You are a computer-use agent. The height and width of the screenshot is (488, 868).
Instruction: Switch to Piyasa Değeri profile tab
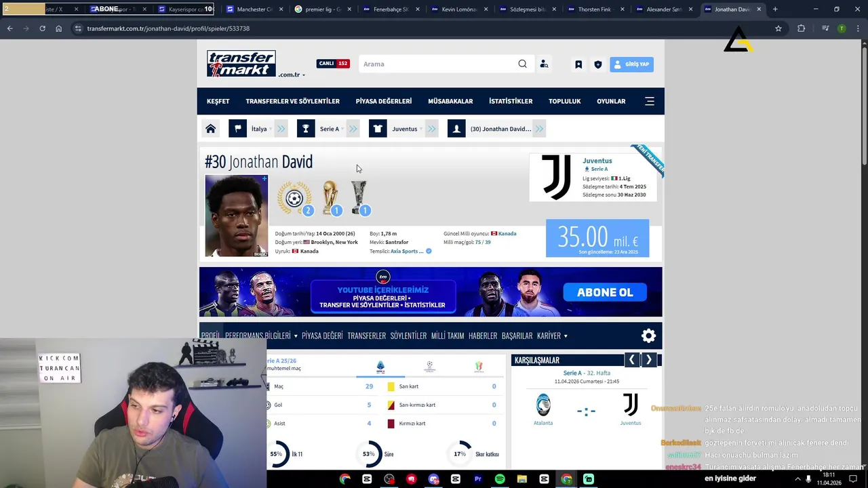[x=322, y=335]
